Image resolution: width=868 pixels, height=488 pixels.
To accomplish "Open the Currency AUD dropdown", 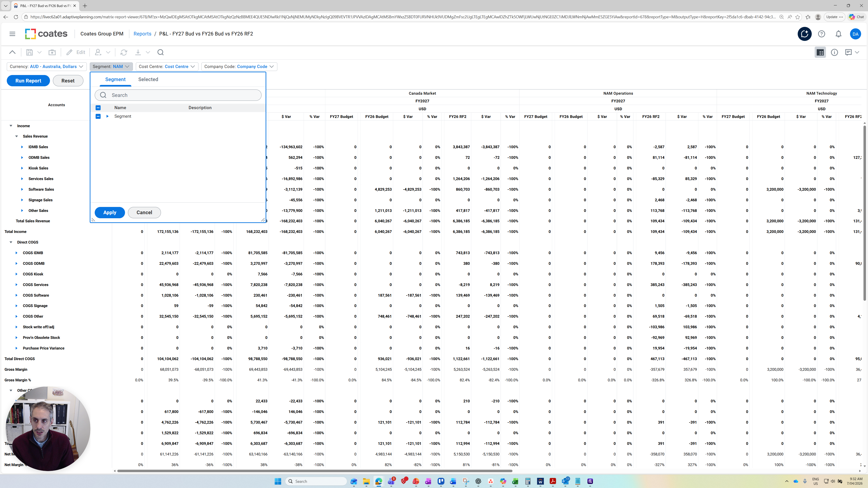I will 47,66.
